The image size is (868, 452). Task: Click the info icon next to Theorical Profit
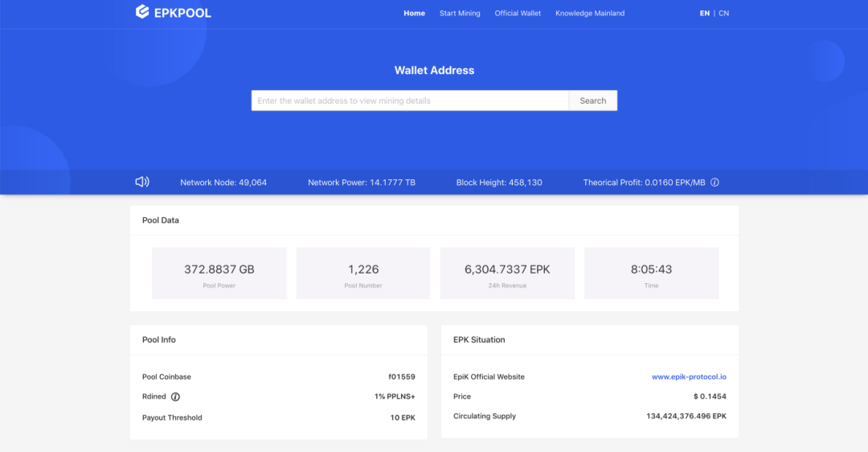coord(714,183)
